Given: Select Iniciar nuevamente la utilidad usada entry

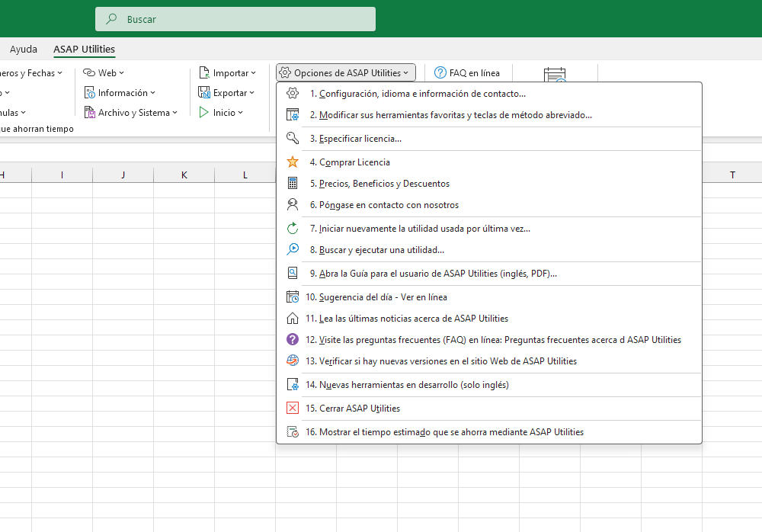Looking at the screenshot, I should [x=489, y=229].
